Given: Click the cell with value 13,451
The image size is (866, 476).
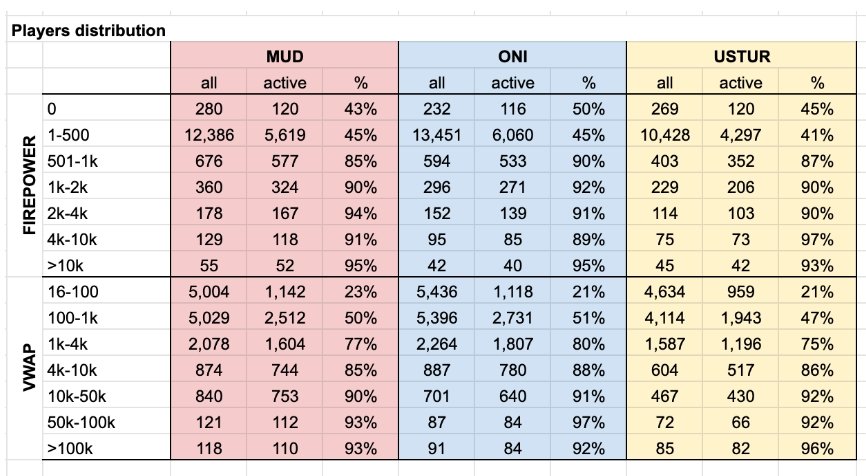Looking at the screenshot, I should tap(436, 134).
